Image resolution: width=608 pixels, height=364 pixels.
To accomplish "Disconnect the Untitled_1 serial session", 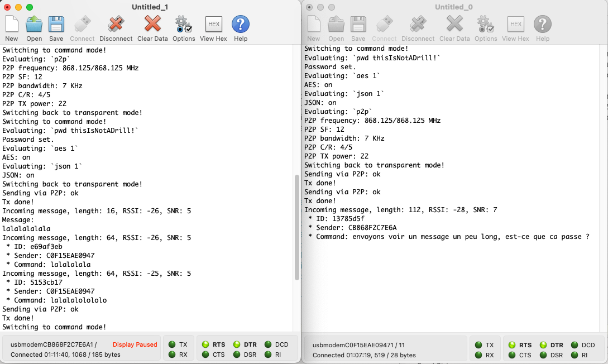I will 116,25.
